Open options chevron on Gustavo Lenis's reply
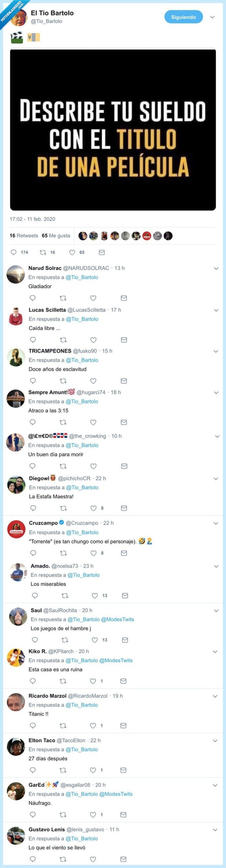This screenshot has width=226, height=868. coord(215,830)
